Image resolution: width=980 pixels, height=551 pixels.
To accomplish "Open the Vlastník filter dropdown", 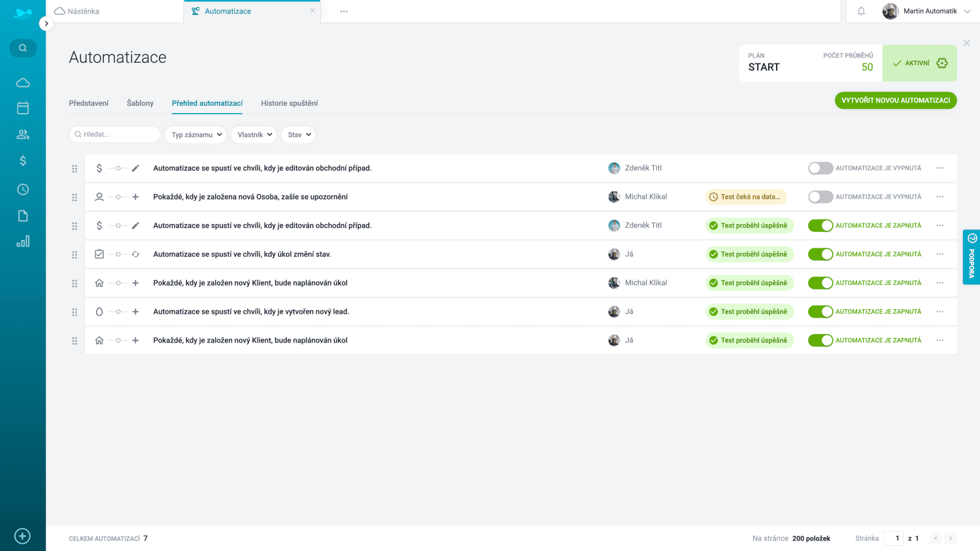I will coord(254,135).
